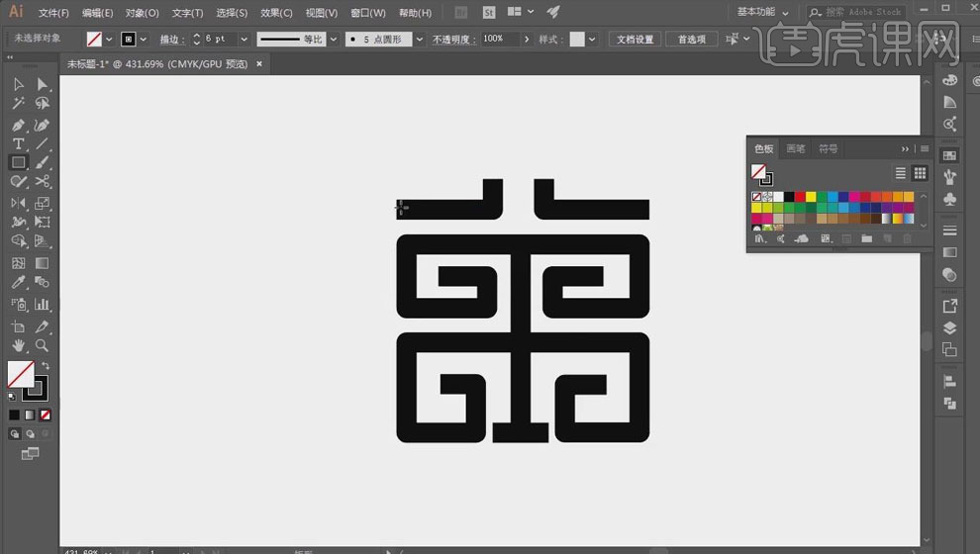Select the Perspective Grid tool
Image resolution: width=980 pixels, height=554 pixels.
(42, 241)
